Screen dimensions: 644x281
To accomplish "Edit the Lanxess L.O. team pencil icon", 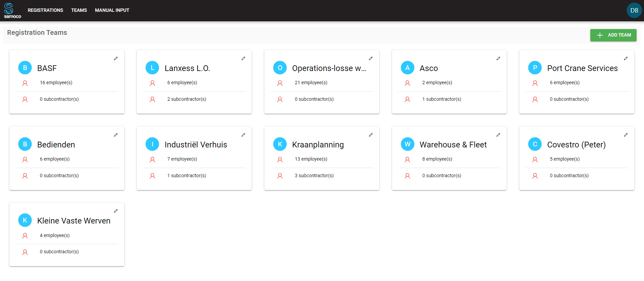I will click(243, 58).
